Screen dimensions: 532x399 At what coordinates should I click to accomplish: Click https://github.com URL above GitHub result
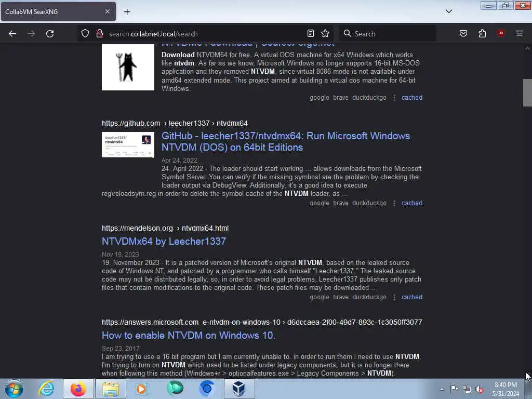pyautogui.click(x=131, y=123)
